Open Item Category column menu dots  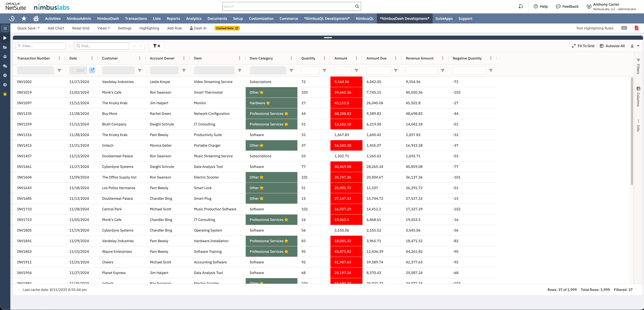pyautogui.click(x=291, y=58)
